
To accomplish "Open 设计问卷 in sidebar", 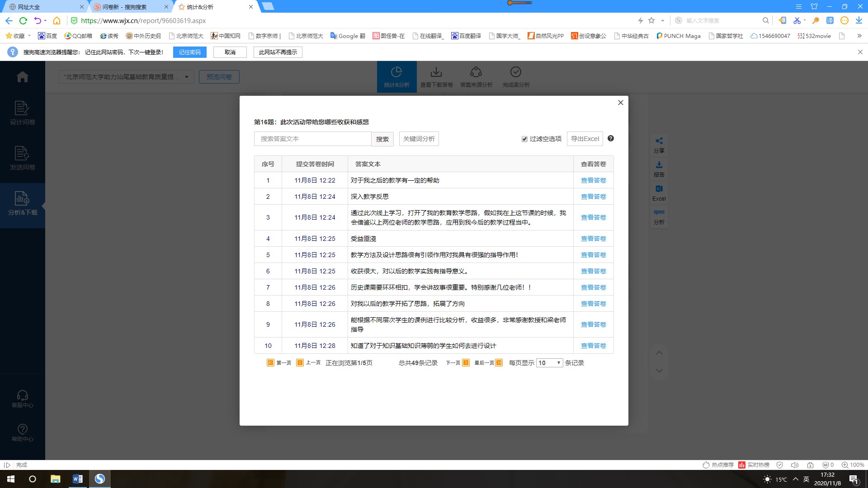I will 23,113.
